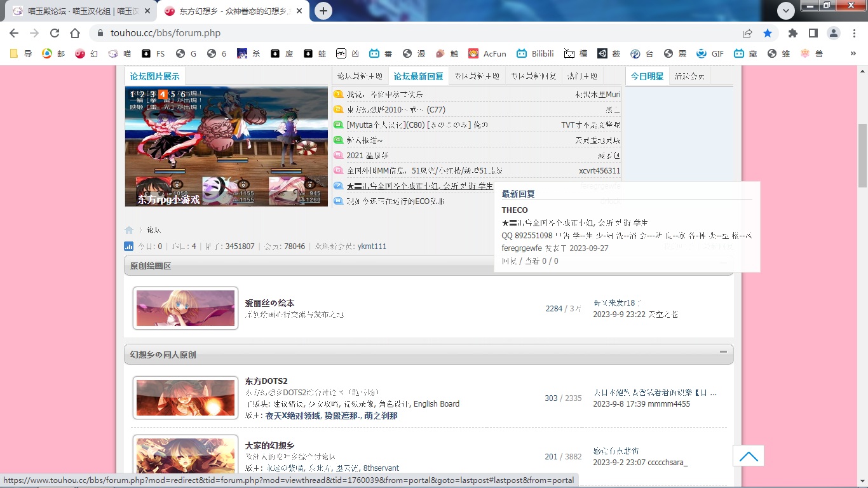Open the 藏 bookmark
This screenshot has width=868, height=488.
[745, 54]
